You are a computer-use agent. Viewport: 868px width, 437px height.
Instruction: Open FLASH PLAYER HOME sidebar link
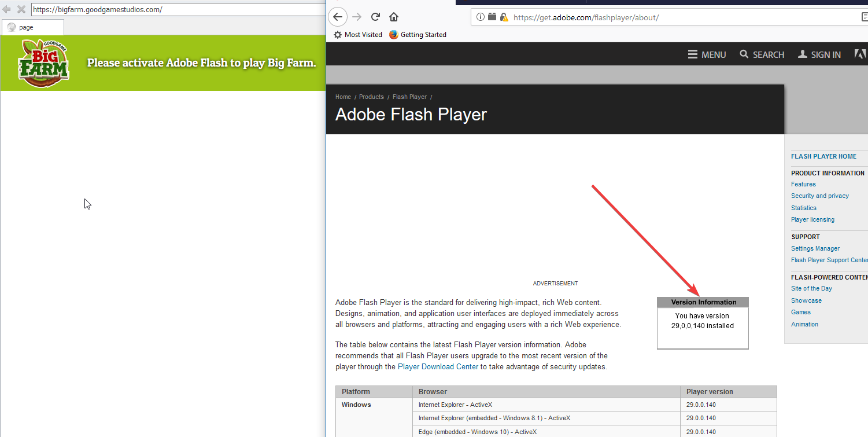pos(823,156)
